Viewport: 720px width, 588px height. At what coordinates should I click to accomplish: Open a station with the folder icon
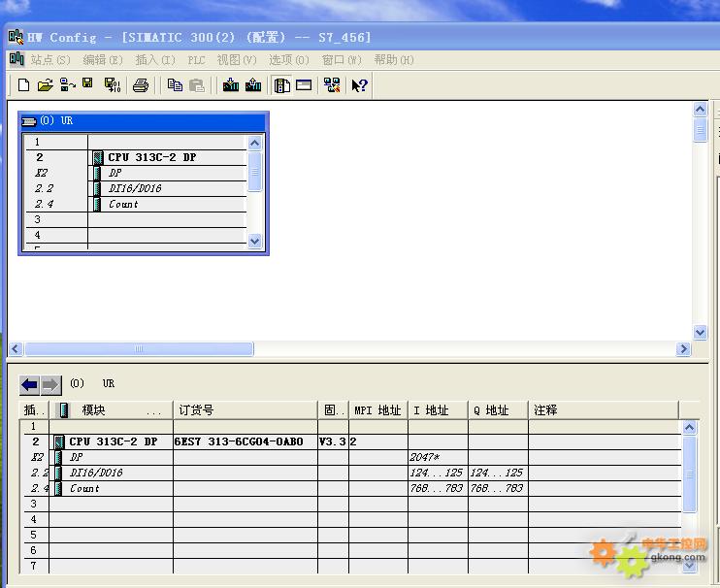(45, 85)
